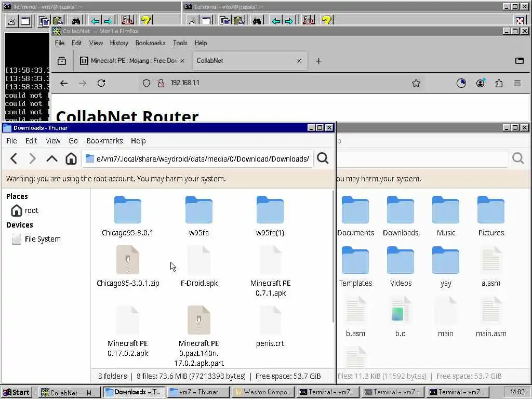
Task: Open a new Firefox tab
Action: [x=318, y=61]
